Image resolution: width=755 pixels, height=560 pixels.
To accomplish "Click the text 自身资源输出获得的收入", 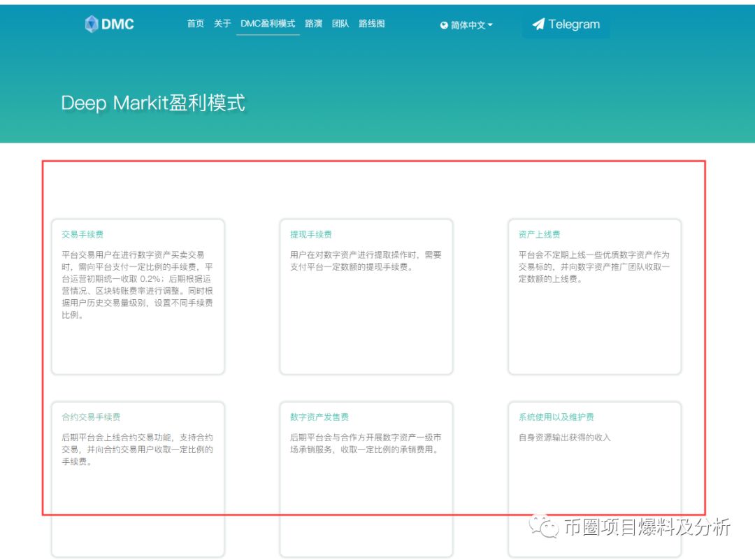I will 565,437.
